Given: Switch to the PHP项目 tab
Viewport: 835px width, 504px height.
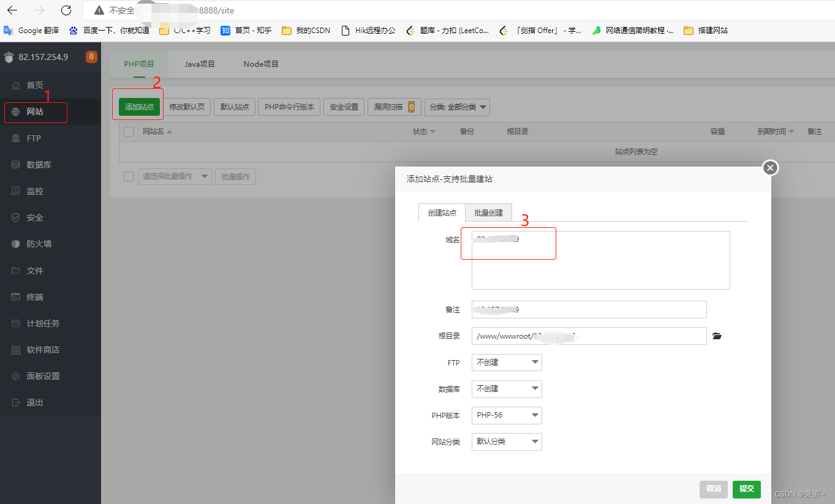Looking at the screenshot, I should [139, 64].
